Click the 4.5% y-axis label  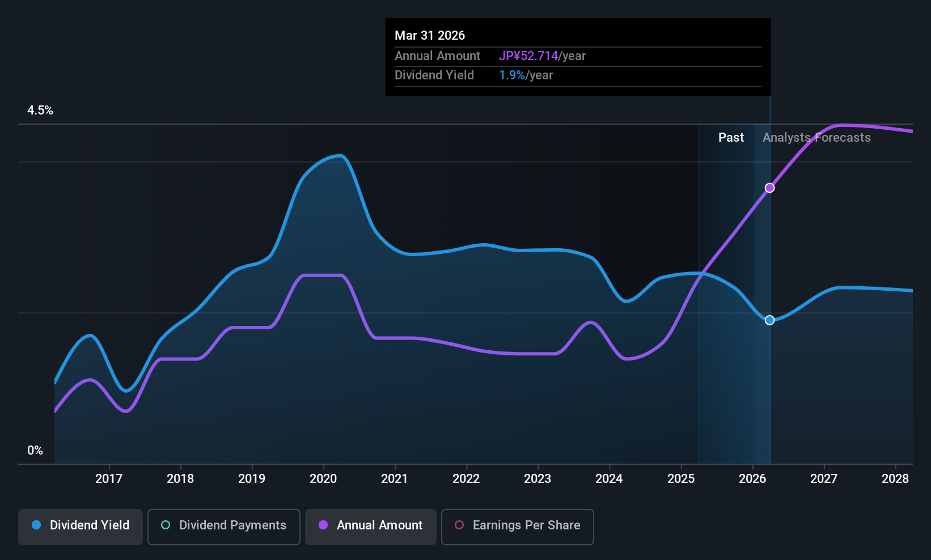(x=40, y=111)
